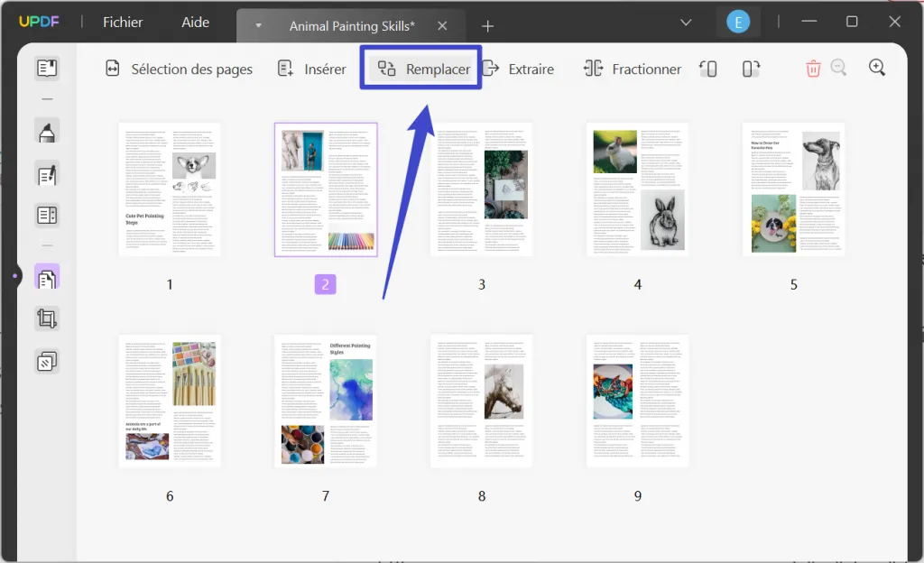Zoom out on page thumbnails
Viewport: 924px width, 563px height.
click(841, 68)
